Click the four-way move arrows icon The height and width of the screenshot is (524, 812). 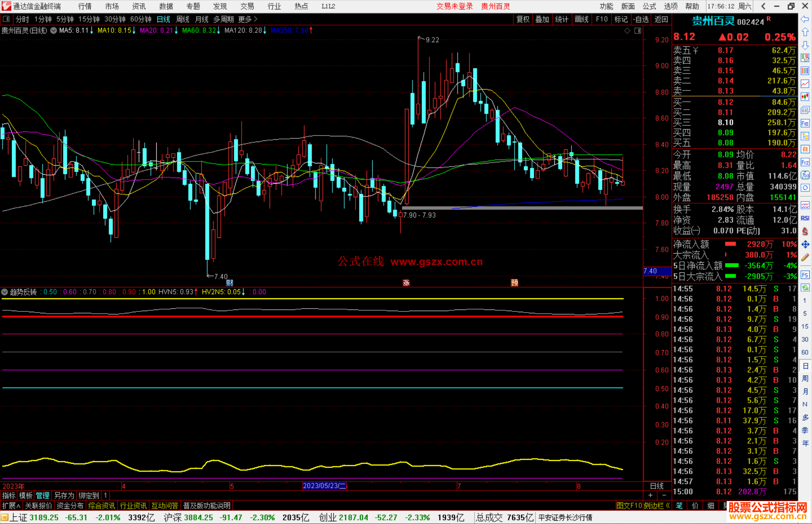(805, 245)
